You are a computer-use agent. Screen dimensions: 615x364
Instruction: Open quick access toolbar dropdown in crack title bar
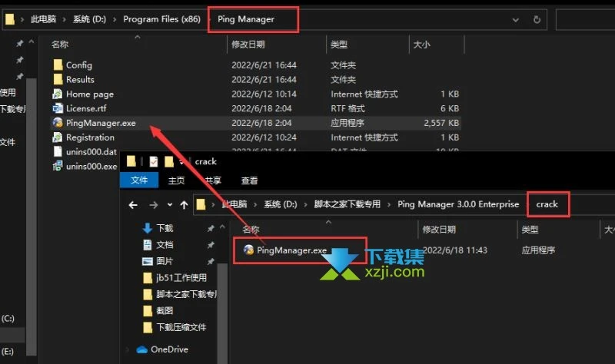pos(181,161)
